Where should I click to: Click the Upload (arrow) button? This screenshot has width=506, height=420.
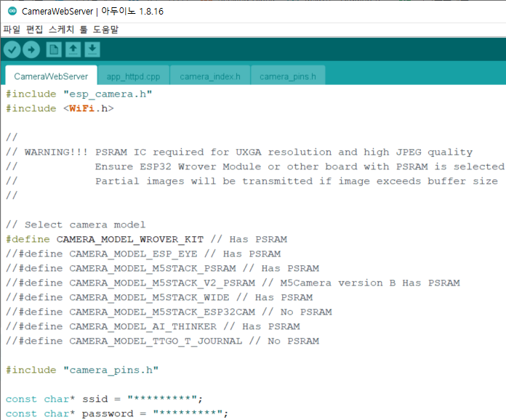(x=31, y=49)
